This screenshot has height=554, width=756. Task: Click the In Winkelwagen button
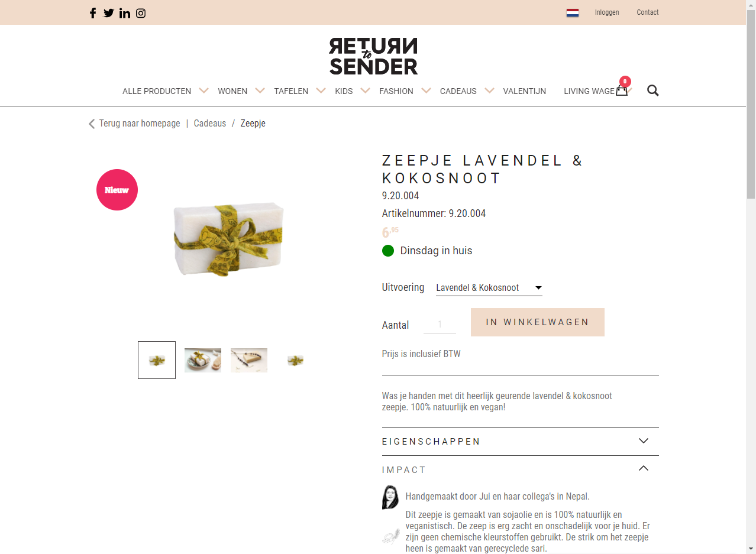(x=537, y=322)
